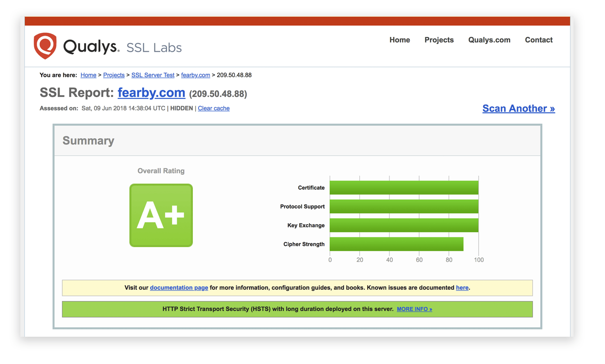Open the HSTS MORE INFO link
This screenshot has height=364, width=605.
[x=414, y=309]
